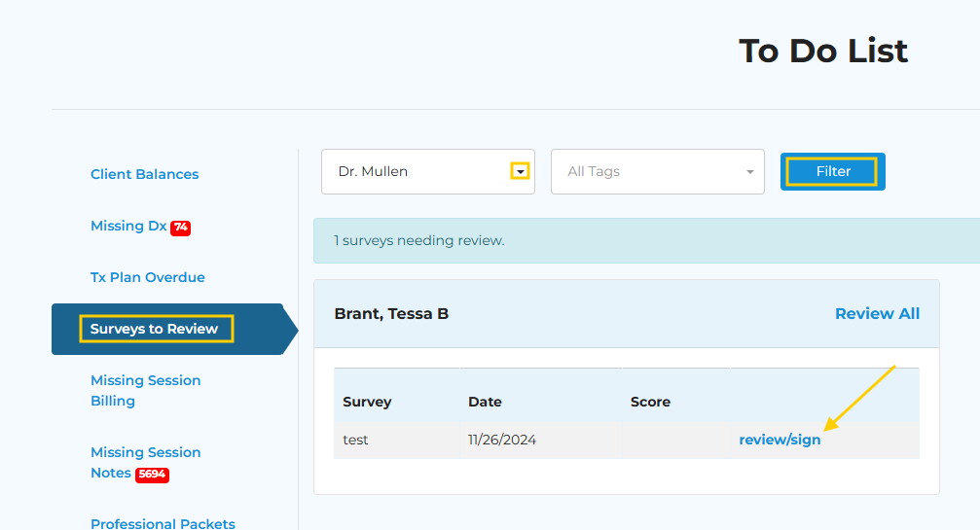980x530 pixels.
Task: Click the Date column header
Action: (x=485, y=402)
